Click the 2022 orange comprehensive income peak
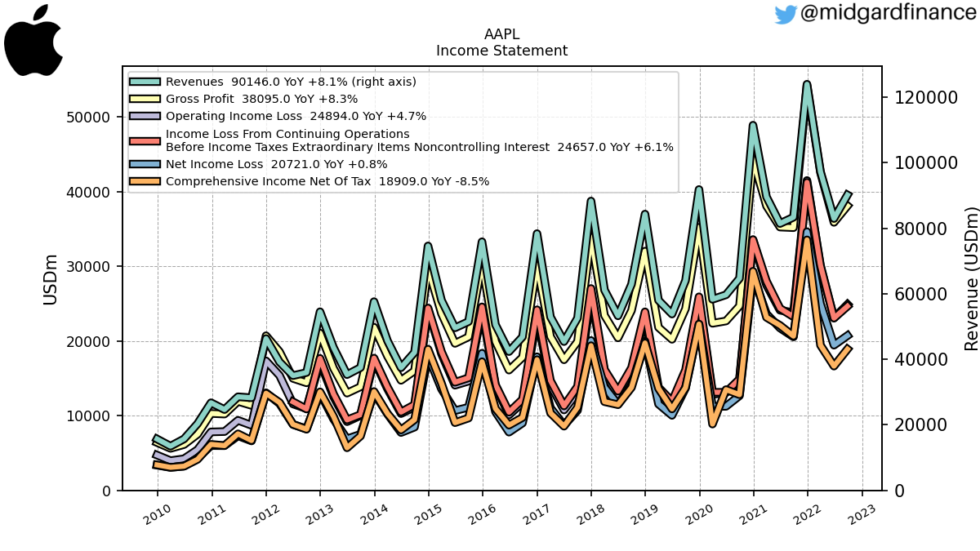Viewport: 980px width, 551px height. (807, 240)
